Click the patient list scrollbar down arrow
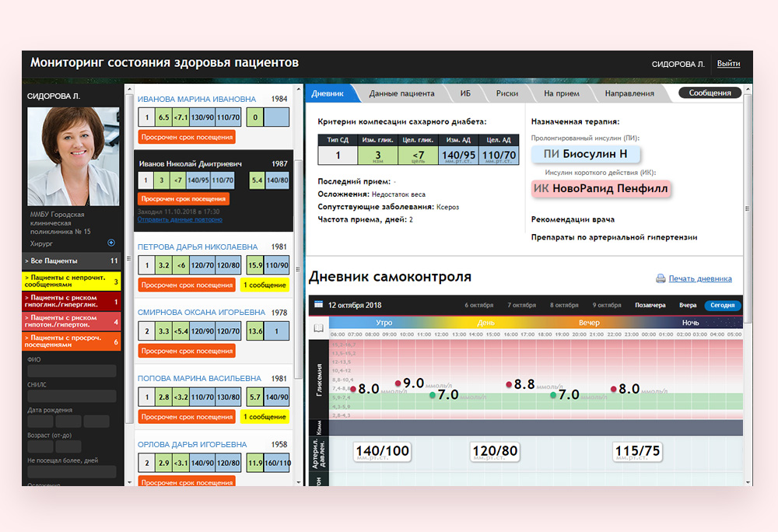Viewport: 778px width, 532px height. (299, 482)
